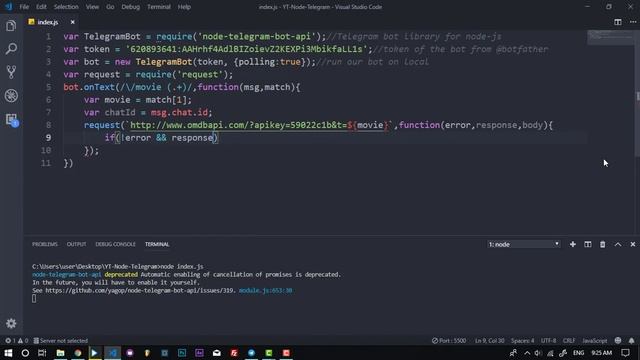Screen dimensions: 640x360
Task: Open Chrome from the taskbar
Action: tap(78, 353)
